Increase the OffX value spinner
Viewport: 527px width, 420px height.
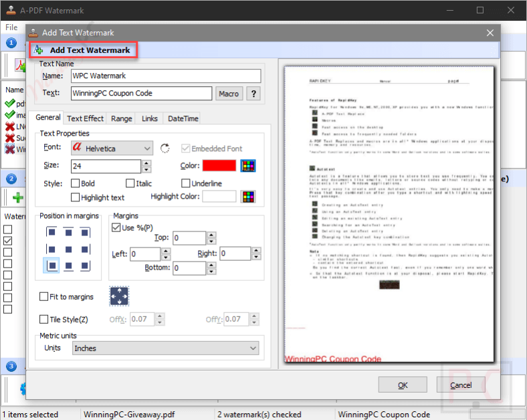coord(160,316)
